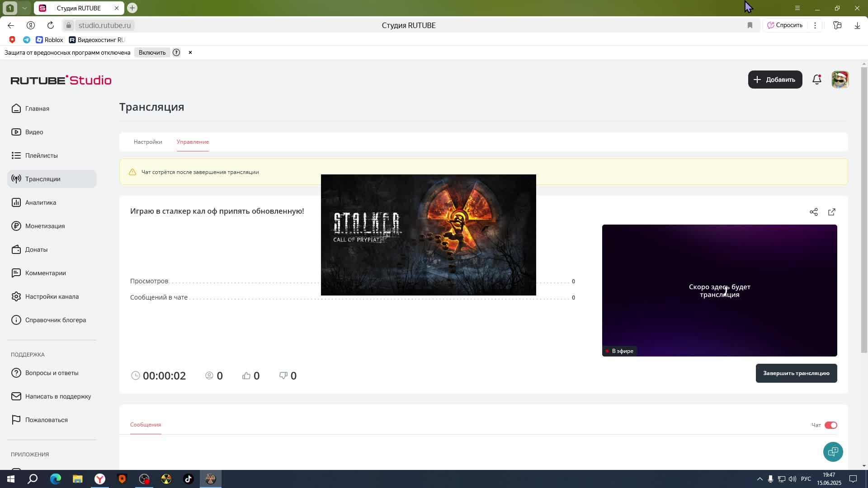
Task: Open the Windows notification center
Action: pos(853,479)
